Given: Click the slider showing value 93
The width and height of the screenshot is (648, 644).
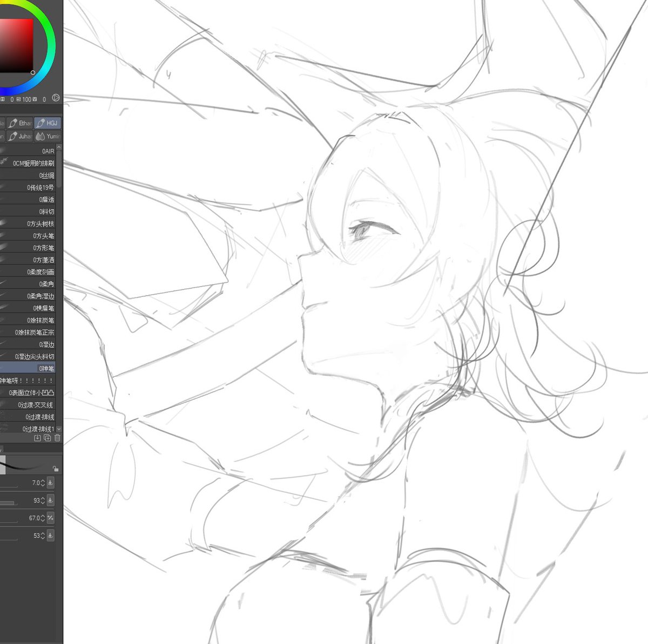Looking at the screenshot, I should 8,503.
